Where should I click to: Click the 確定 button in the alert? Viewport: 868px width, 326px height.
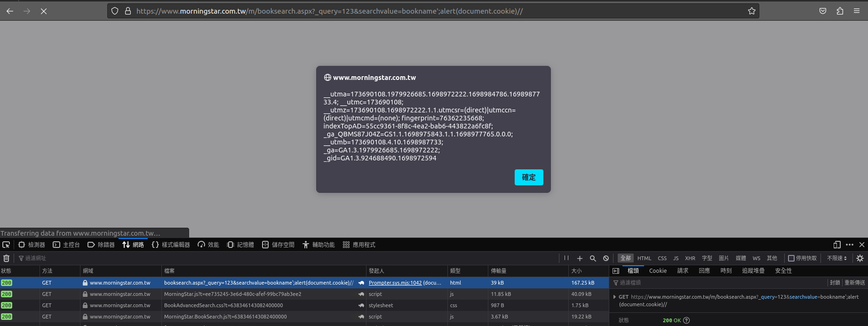(529, 177)
